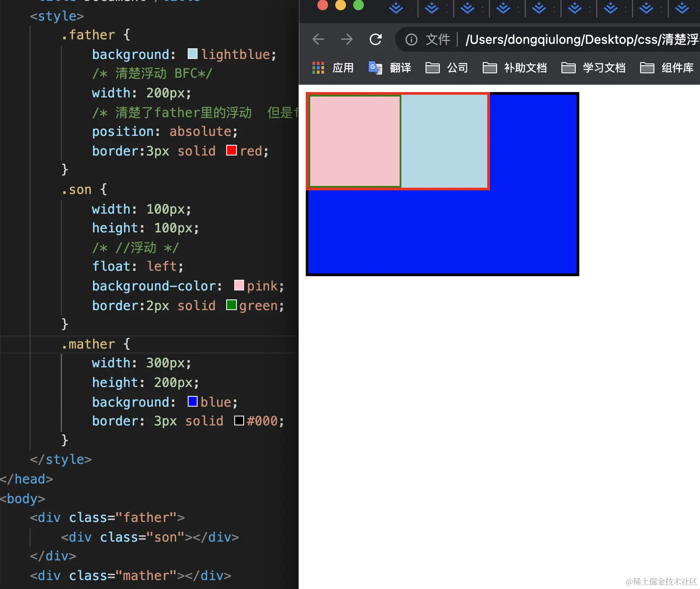
Task: Click the '<div class="son"></div>' line
Action: tap(150, 537)
